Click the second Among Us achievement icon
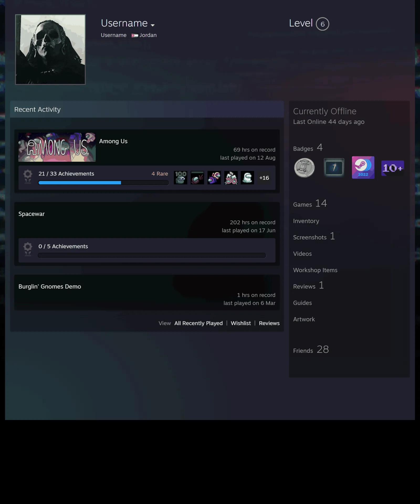 click(x=197, y=178)
